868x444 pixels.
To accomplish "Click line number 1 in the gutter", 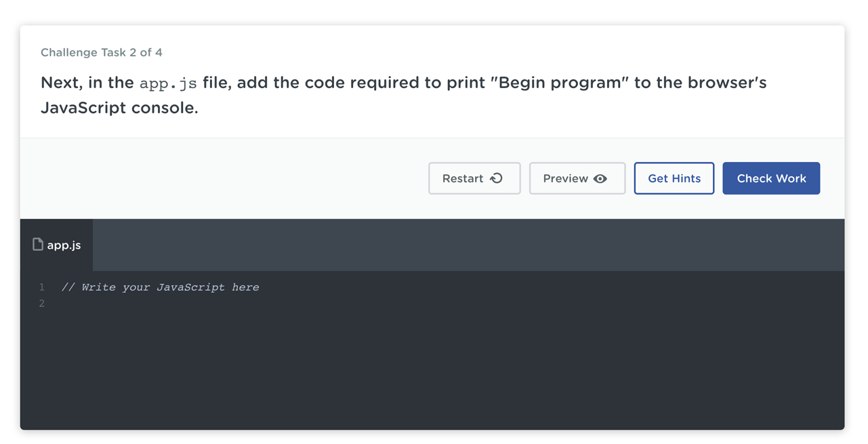I will [x=42, y=287].
